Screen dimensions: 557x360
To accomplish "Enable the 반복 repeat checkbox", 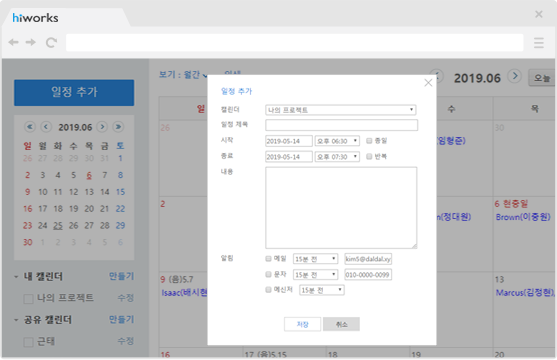I will (x=369, y=156).
